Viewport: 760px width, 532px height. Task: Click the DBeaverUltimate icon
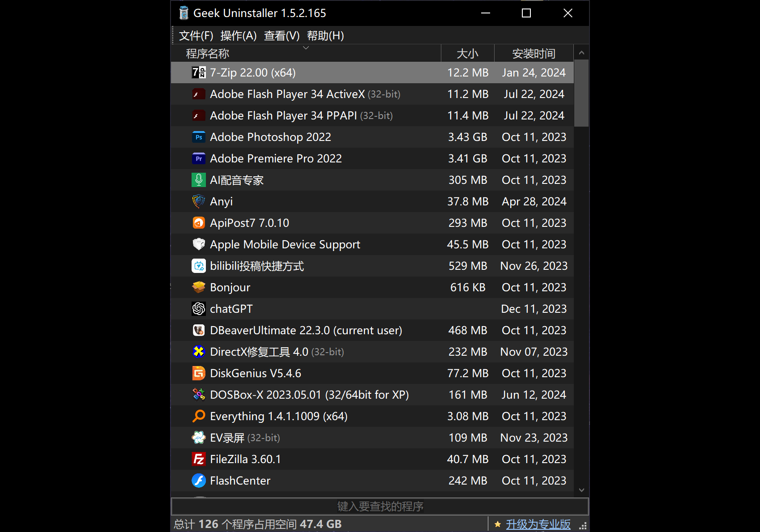[x=199, y=330]
